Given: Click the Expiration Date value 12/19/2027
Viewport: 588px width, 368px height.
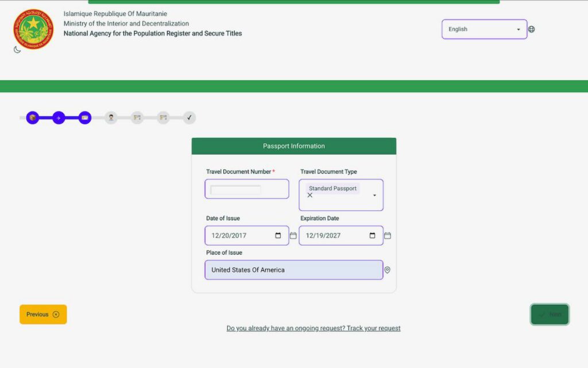Looking at the screenshot, I should [x=323, y=235].
